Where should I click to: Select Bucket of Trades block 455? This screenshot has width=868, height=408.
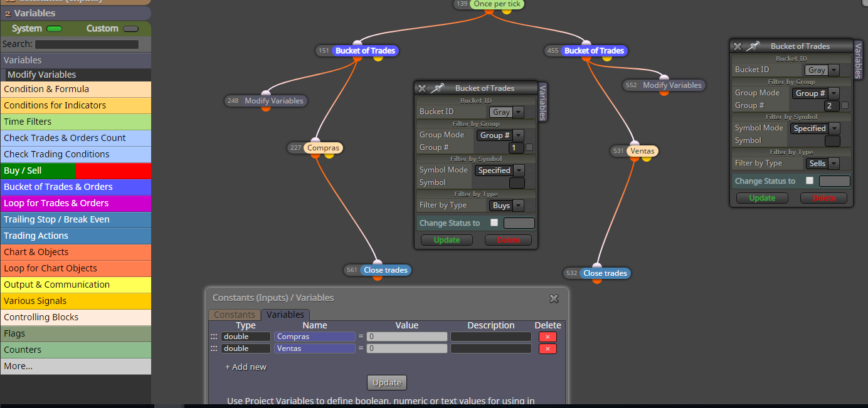tap(594, 51)
